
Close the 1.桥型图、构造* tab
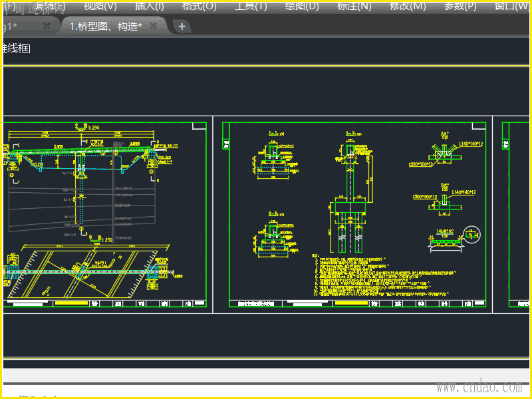click(154, 26)
